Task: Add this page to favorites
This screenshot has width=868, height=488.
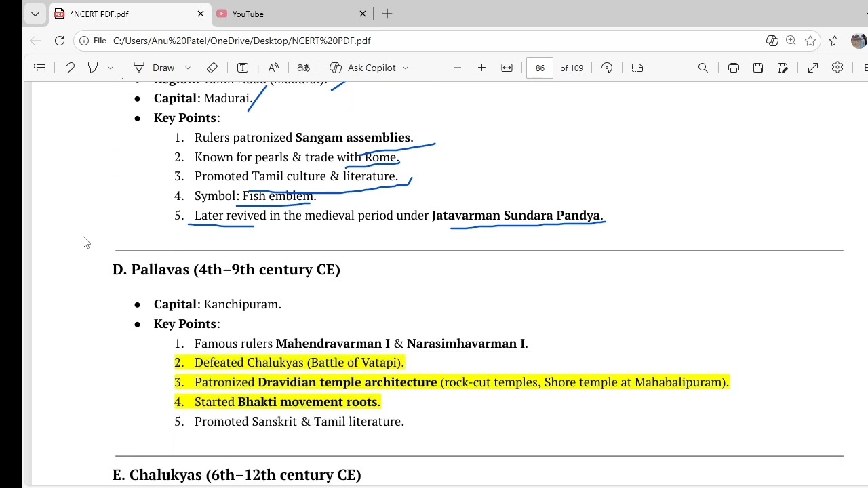Action: click(810, 41)
